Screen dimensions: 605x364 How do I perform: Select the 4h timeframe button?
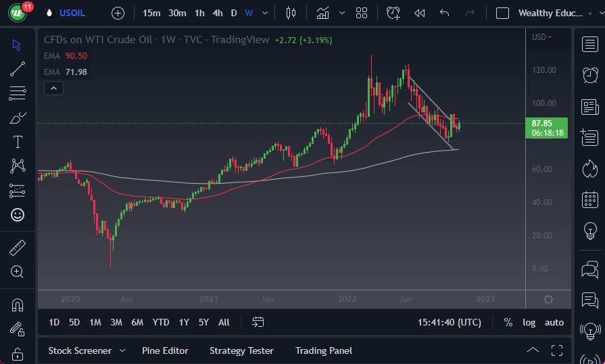pos(217,13)
